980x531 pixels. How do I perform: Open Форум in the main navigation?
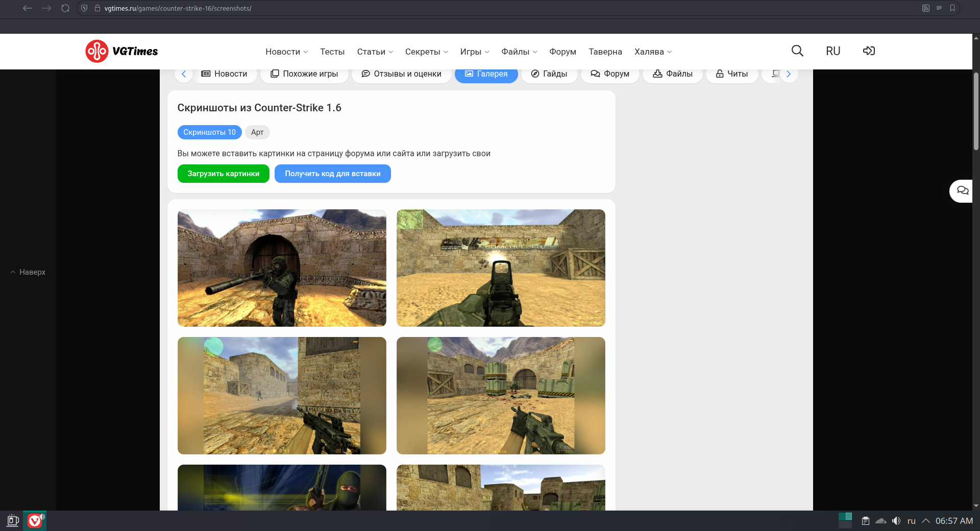562,52
